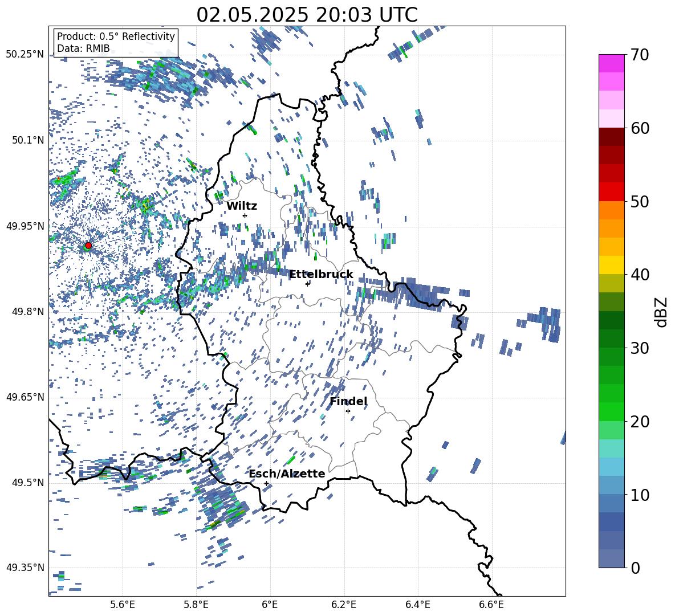The height and width of the screenshot is (616, 675).
Task: Click the Findel station cross marker
Action: click(x=348, y=411)
